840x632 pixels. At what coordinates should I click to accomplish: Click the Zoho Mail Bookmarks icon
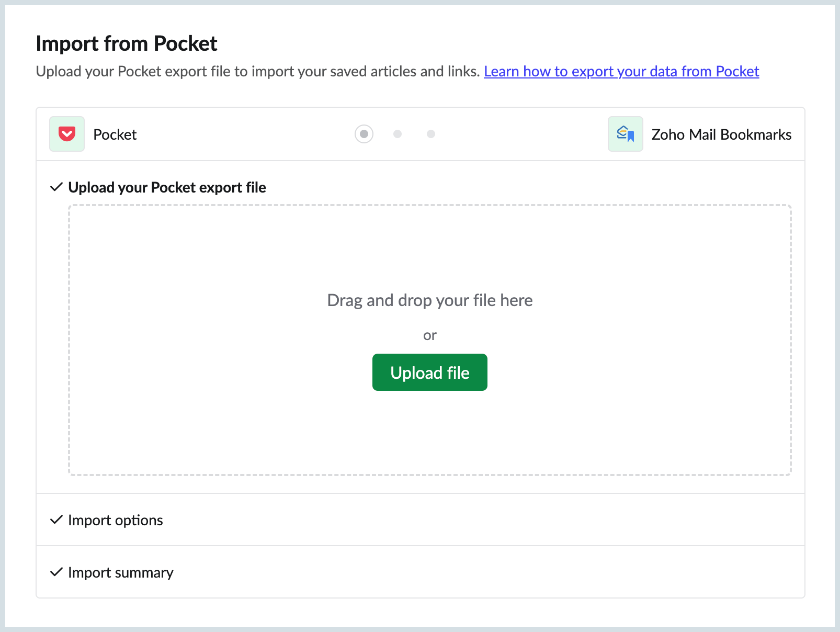click(x=625, y=134)
